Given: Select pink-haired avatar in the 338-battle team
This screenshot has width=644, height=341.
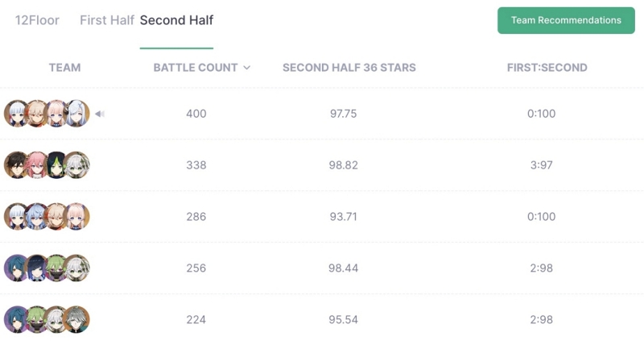Looking at the screenshot, I should pyautogui.click(x=36, y=165).
